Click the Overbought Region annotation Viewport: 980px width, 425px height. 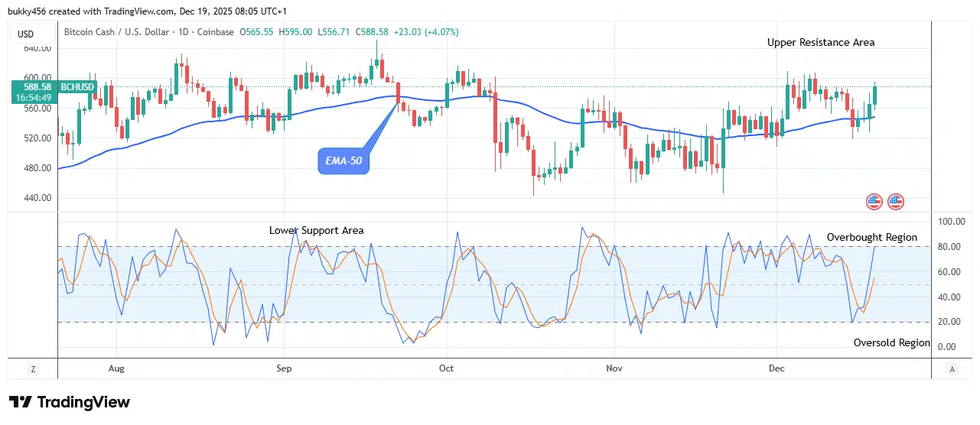(871, 237)
